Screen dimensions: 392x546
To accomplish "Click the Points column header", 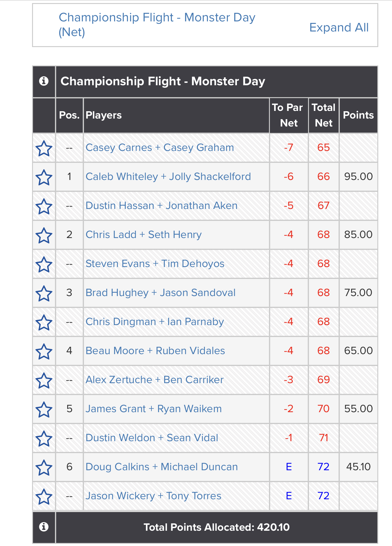I will coord(358,115).
